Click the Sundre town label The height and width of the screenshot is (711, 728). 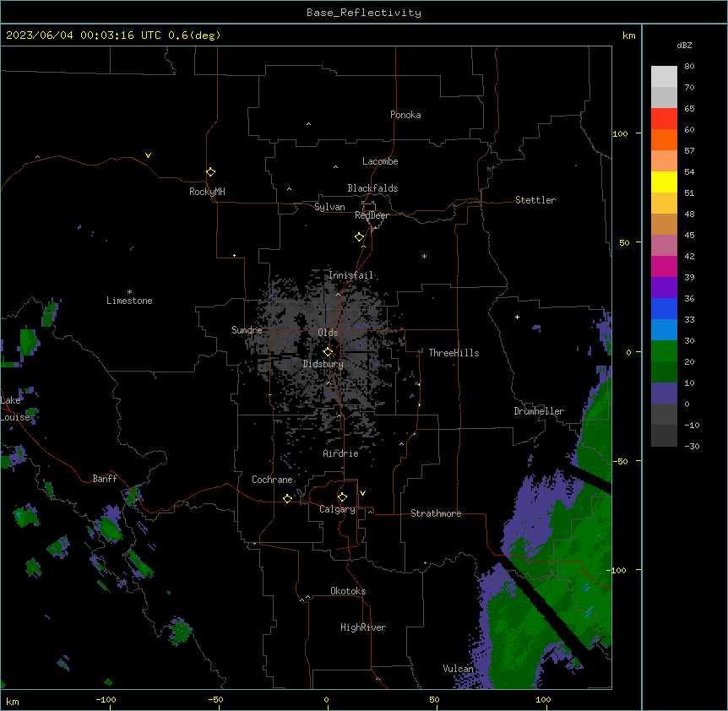pyautogui.click(x=247, y=330)
